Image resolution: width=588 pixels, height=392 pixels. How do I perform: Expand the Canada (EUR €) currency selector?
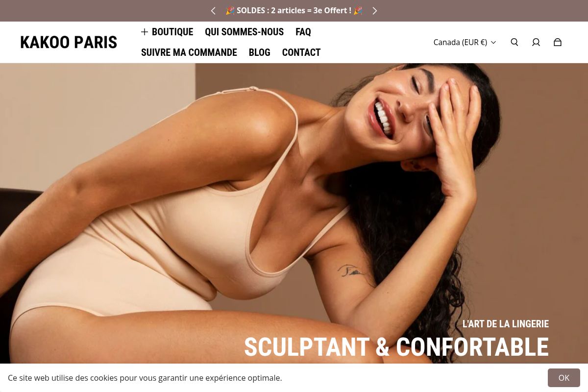tap(465, 42)
